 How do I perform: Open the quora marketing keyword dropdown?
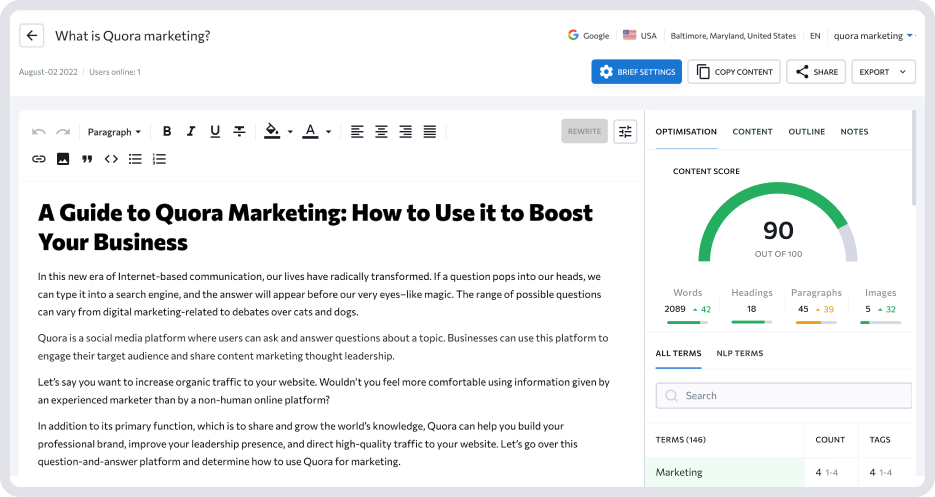[x=874, y=36]
